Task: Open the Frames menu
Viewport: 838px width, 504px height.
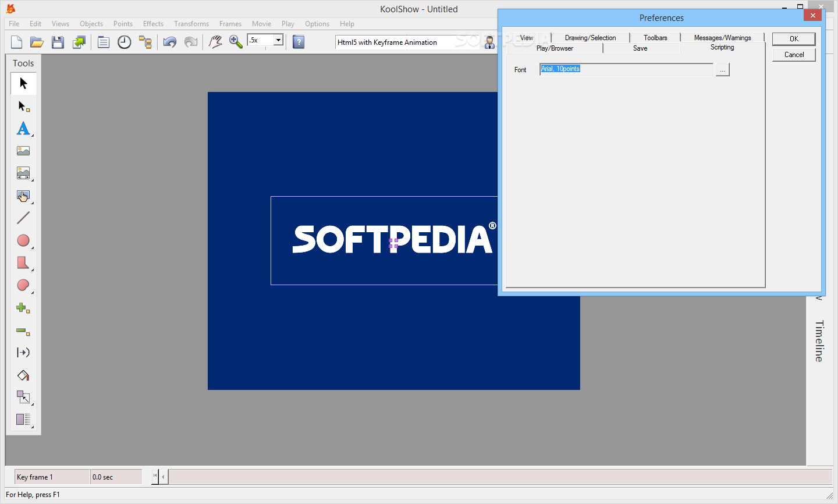Action: click(230, 24)
